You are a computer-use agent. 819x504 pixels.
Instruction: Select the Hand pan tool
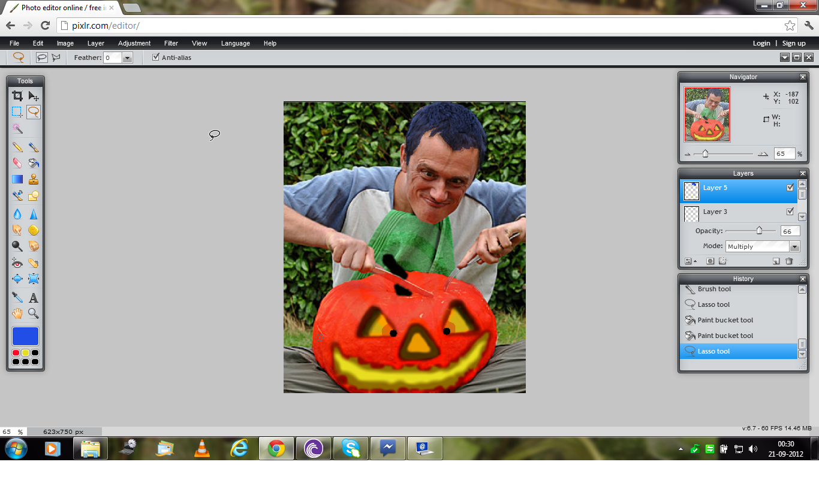pyautogui.click(x=17, y=313)
